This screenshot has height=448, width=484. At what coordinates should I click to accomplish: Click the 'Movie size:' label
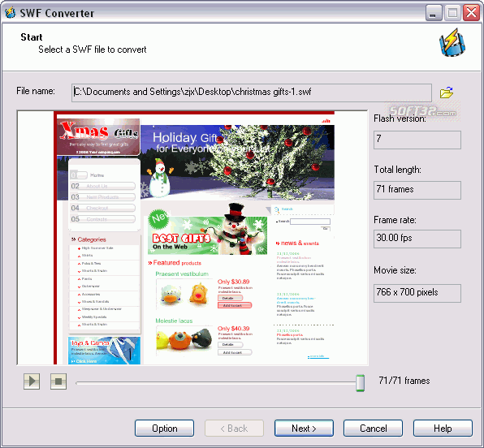395,270
